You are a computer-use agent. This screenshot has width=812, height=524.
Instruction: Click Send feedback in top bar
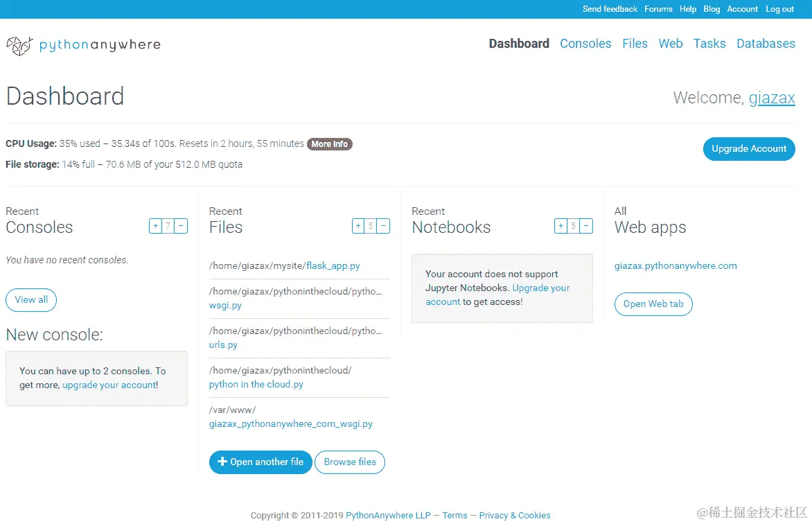click(610, 9)
